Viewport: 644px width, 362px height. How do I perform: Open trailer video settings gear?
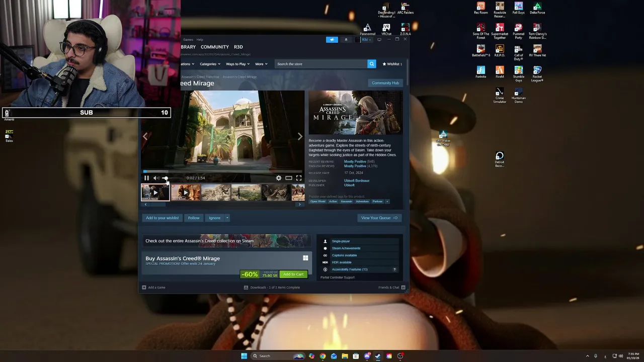(279, 178)
